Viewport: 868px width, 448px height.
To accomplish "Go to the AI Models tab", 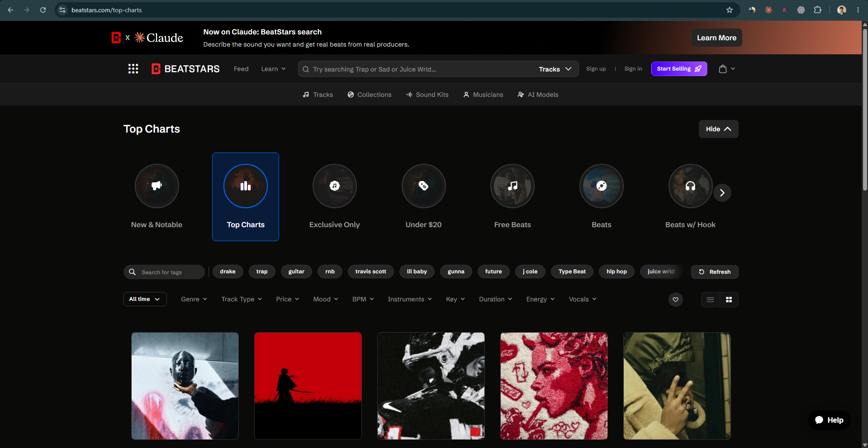I will 538,95.
